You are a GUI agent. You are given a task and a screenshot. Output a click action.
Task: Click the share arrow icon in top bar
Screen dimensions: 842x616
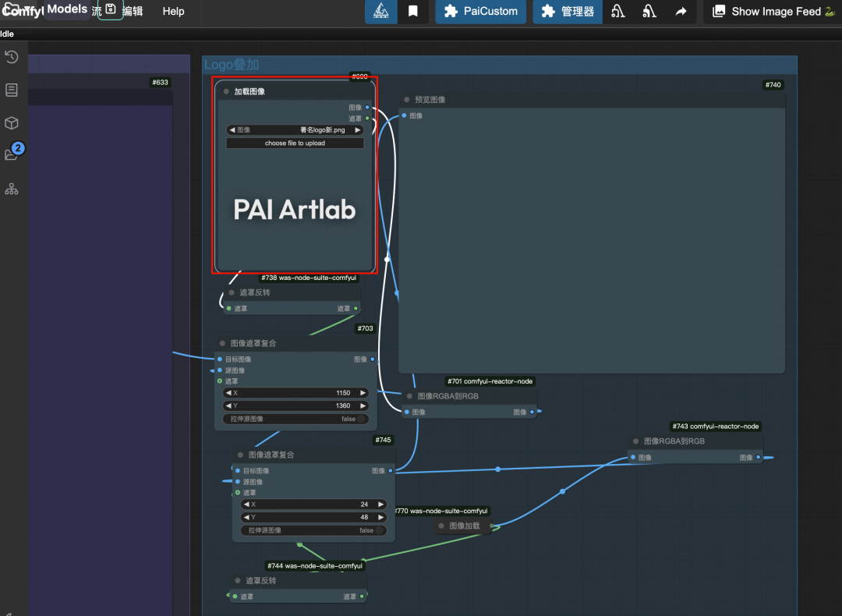pyautogui.click(x=681, y=11)
